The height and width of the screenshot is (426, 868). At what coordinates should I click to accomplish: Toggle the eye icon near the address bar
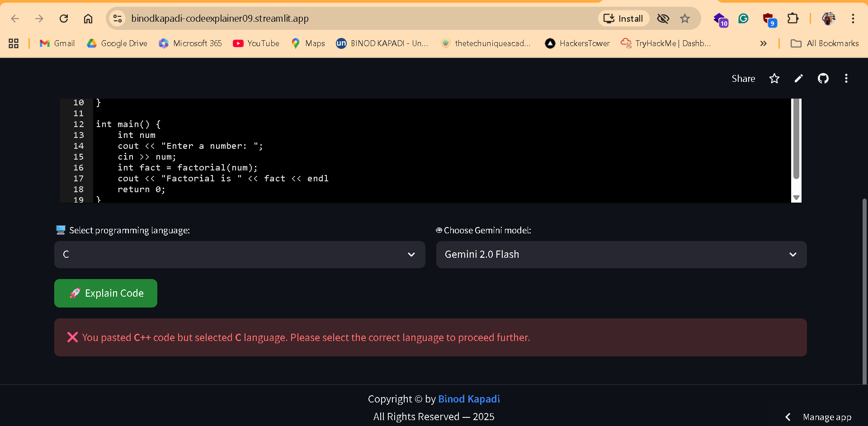click(x=663, y=19)
